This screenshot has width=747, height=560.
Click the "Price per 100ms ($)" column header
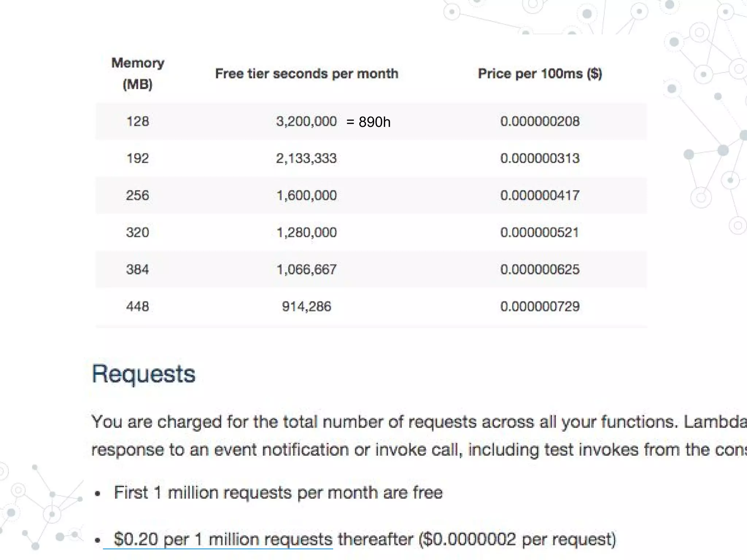tap(540, 74)
